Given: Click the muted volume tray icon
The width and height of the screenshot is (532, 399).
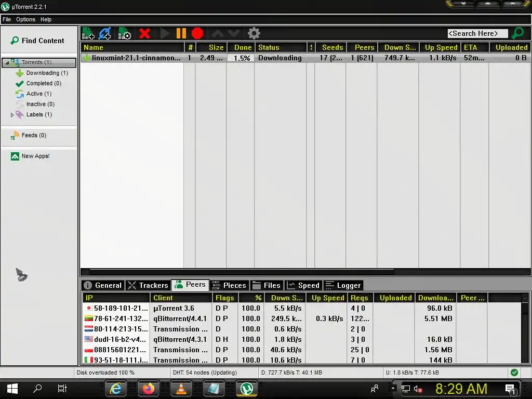Looking at the screenshot, I should (418, 389).
